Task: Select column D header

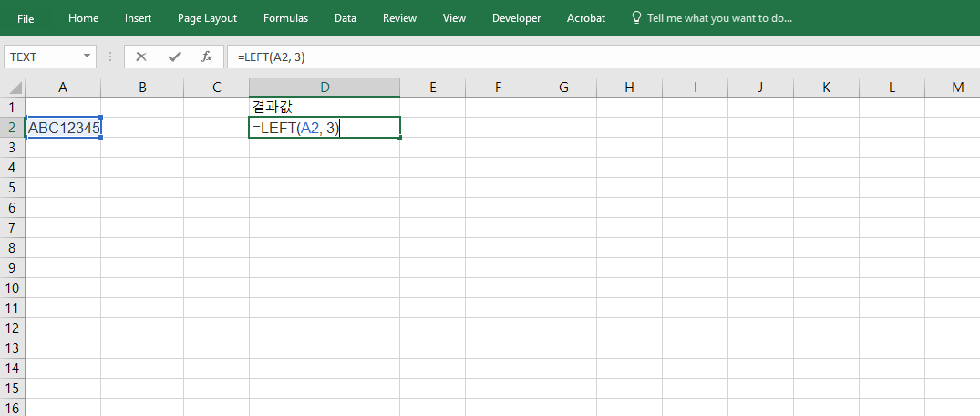Action: point(325,88)
